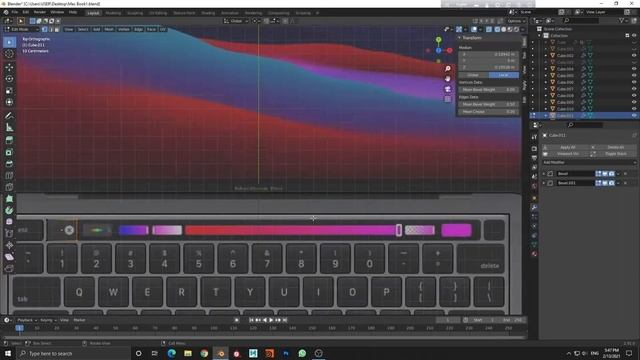Click the Windows Start button
Image resolution: width=640 pixels, height=360 pixels.
pyautogui.click(x=8, y=353)
